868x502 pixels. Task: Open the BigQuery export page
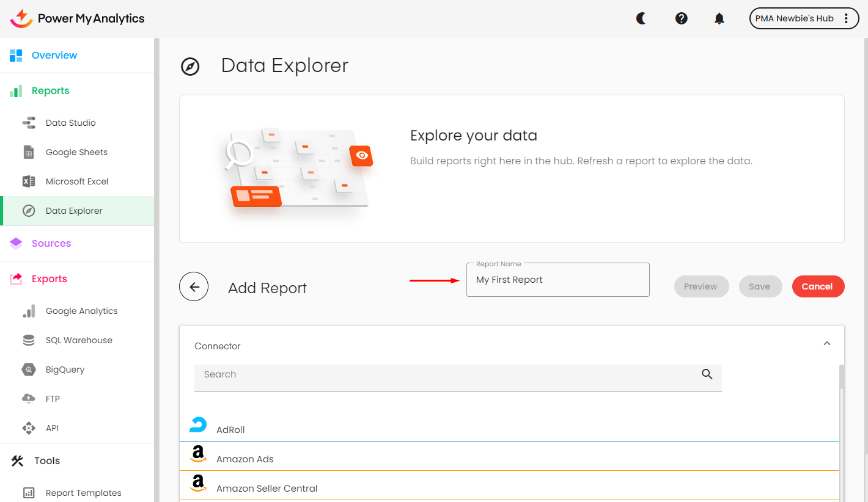click(65, 369)
